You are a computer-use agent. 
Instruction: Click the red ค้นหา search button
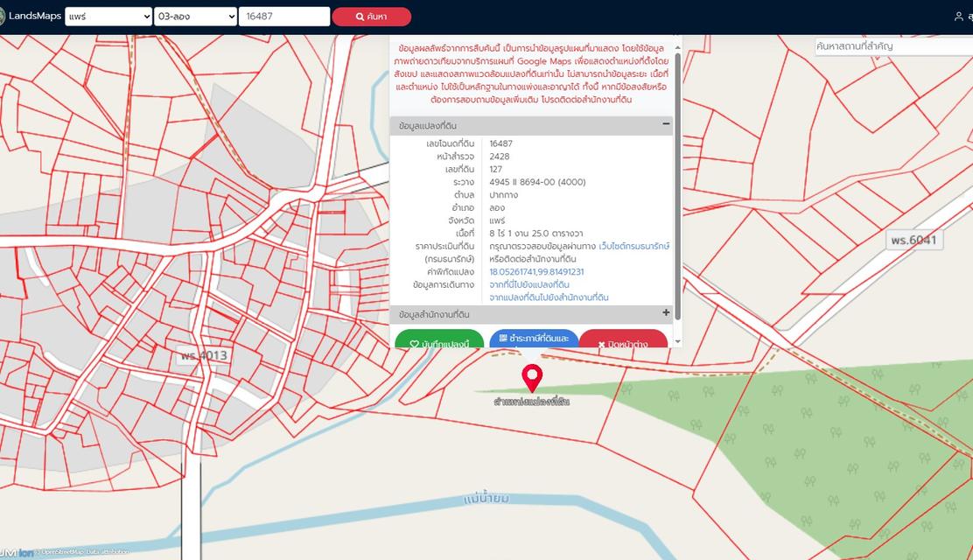tap(371, 17)
